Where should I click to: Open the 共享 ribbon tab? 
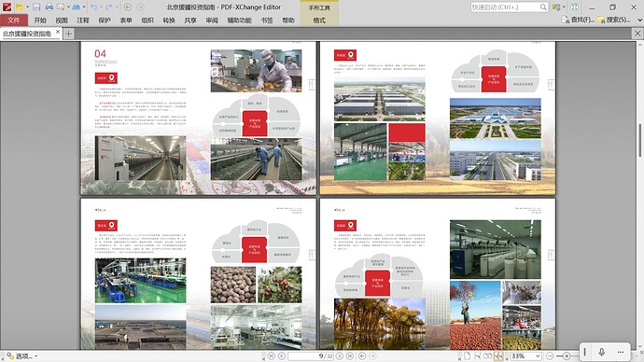pyautogui.click(x=190, y=21)
